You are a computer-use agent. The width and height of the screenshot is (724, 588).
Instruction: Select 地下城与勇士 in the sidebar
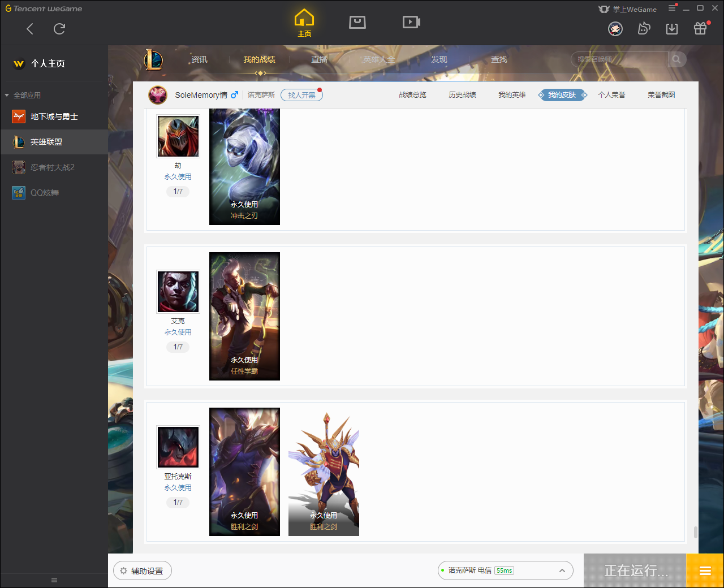pyautogui.click(x=54, y=116)
